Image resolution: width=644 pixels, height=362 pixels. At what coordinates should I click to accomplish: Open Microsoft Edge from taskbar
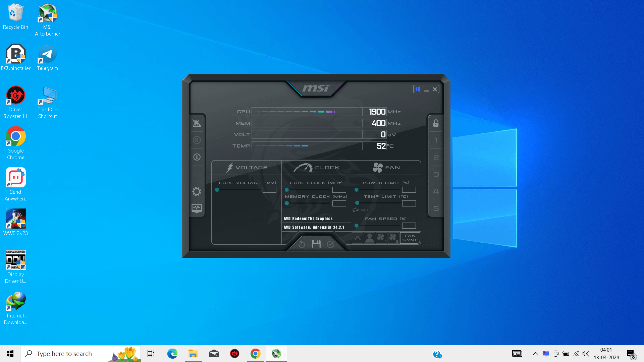pyautogui.click(x=172, y=354)
